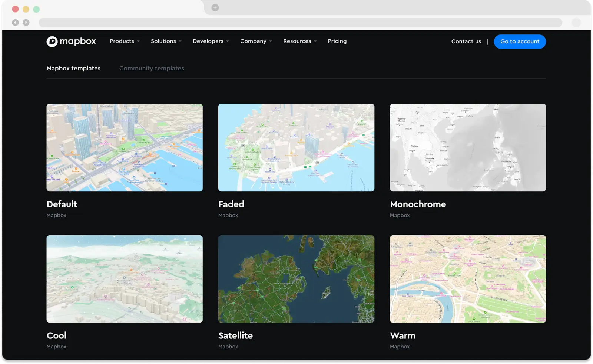Switch to the Community templates tab
Screen dimensions: 593x364
coord(152,68)
